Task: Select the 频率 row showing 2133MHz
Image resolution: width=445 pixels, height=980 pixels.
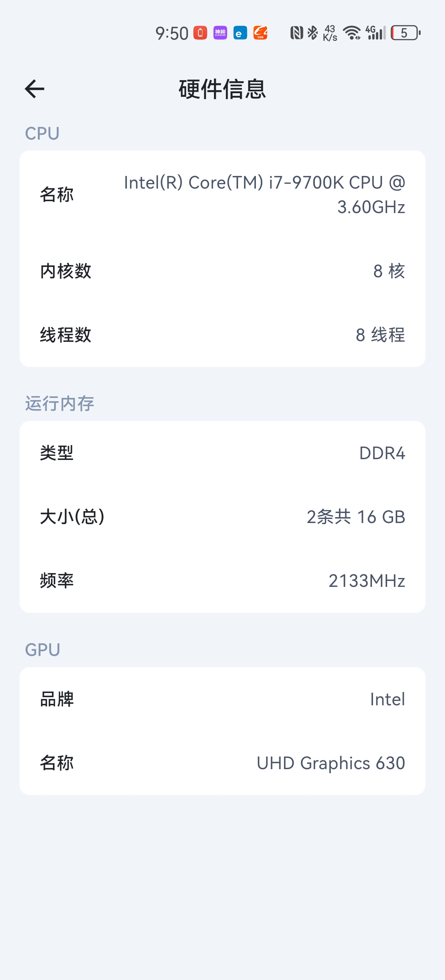Action: pos(222,581)
